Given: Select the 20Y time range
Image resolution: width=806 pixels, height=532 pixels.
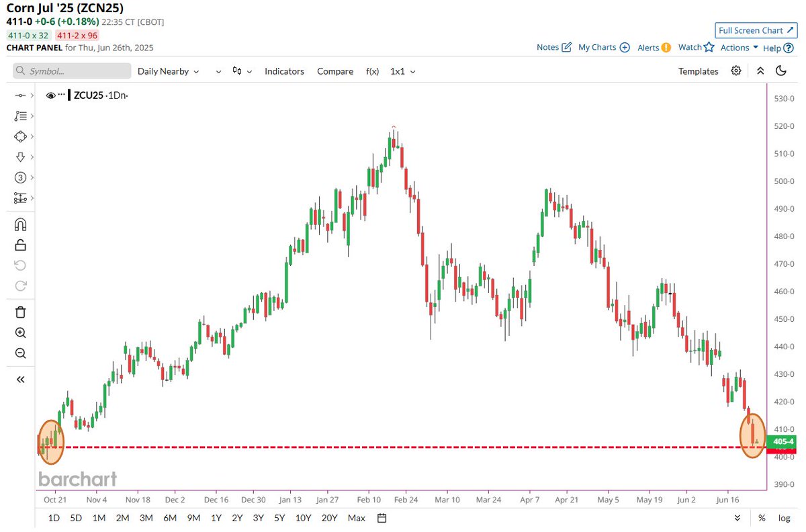Looking at the screenshot, I should (x=329, y=518).
